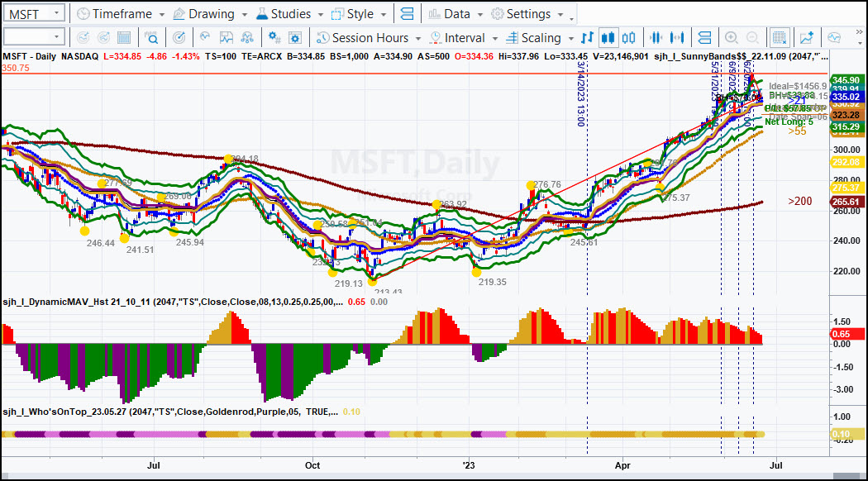Expand the Session Hours dropdown arrow
Screen dimensions: 868x481
pyautogui.click(x=418, y=38)
